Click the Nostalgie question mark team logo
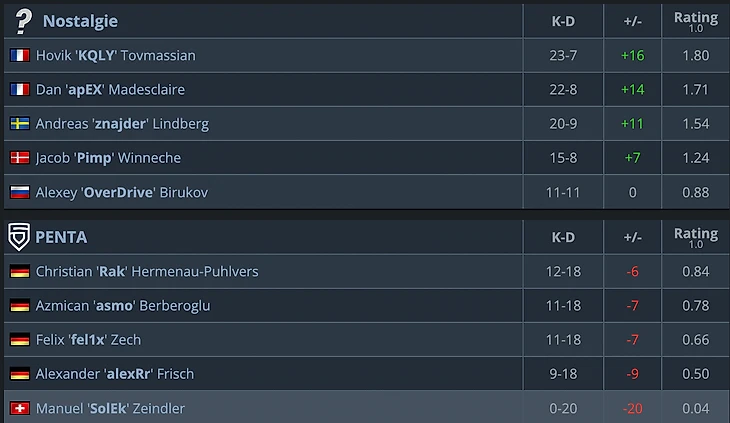The image size is (730, 423). click(23, 21)
